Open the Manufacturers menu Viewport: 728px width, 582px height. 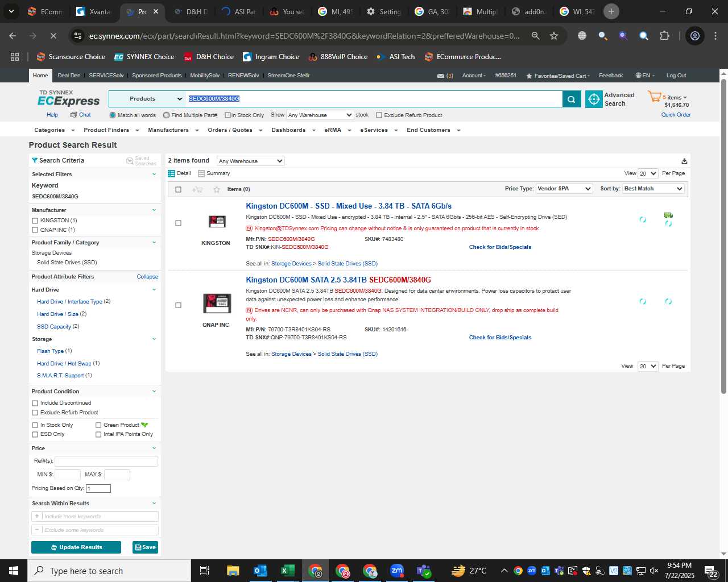pyautogui.click(x=173, y=130)
